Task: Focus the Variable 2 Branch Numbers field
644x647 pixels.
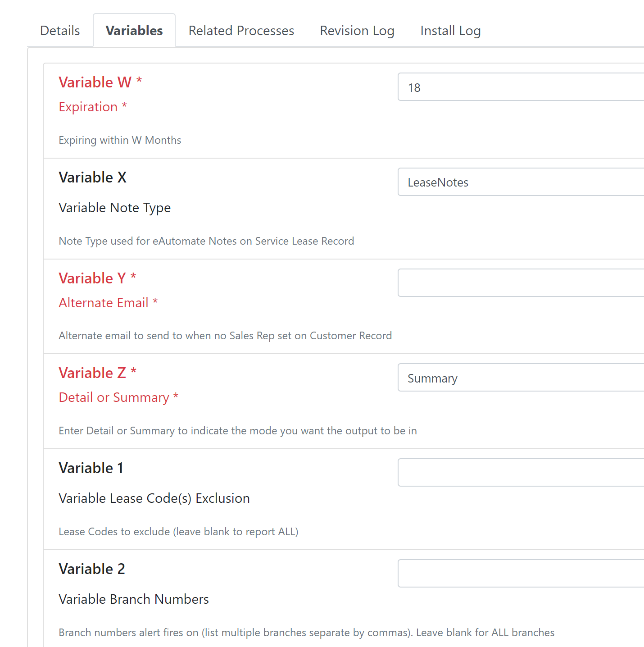Action: pyautogui.click(x=521, y=574)
